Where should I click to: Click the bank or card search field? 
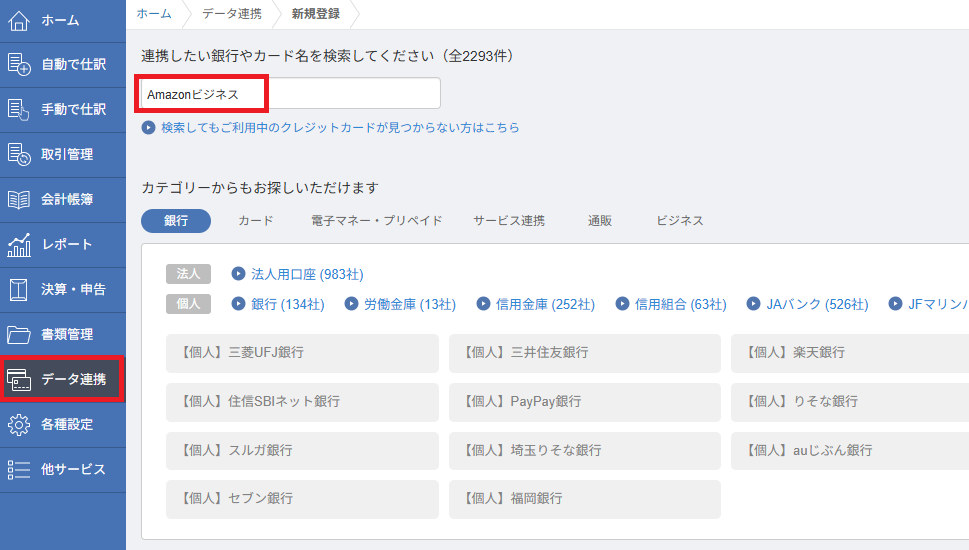point(290,94)
